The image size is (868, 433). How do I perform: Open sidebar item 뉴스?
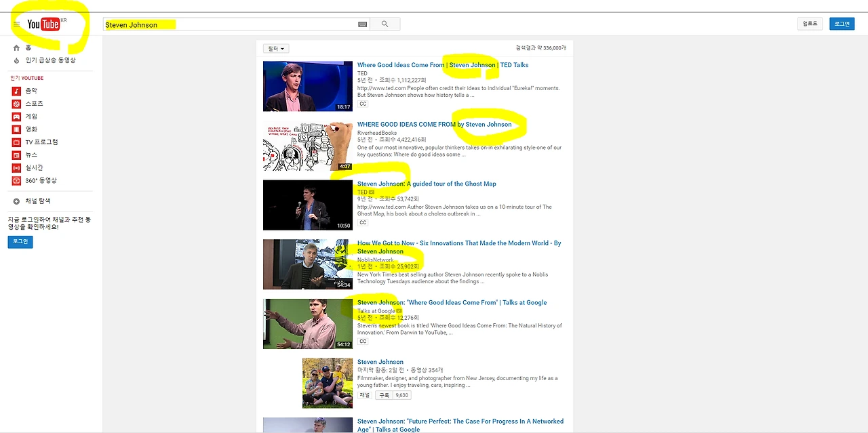pos(31,155)
